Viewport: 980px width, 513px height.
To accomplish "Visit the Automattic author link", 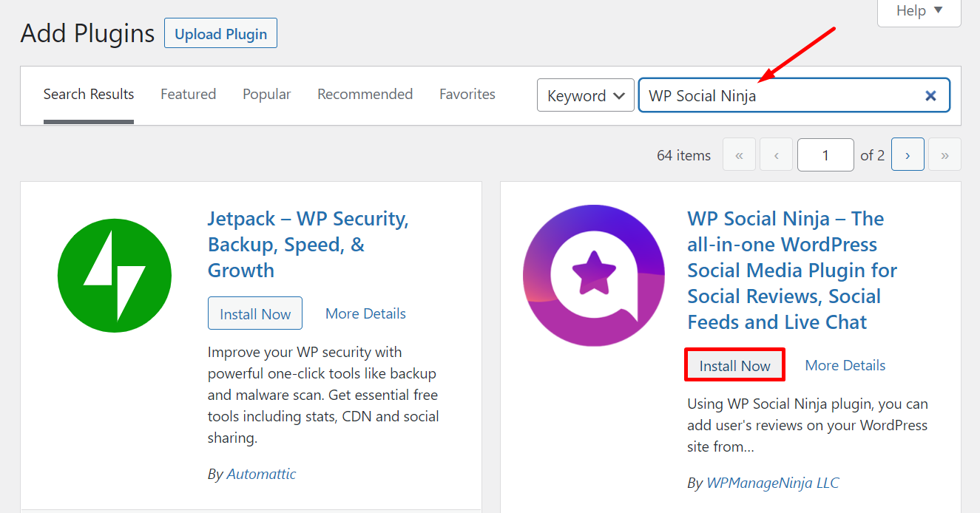I will point(261,474).
